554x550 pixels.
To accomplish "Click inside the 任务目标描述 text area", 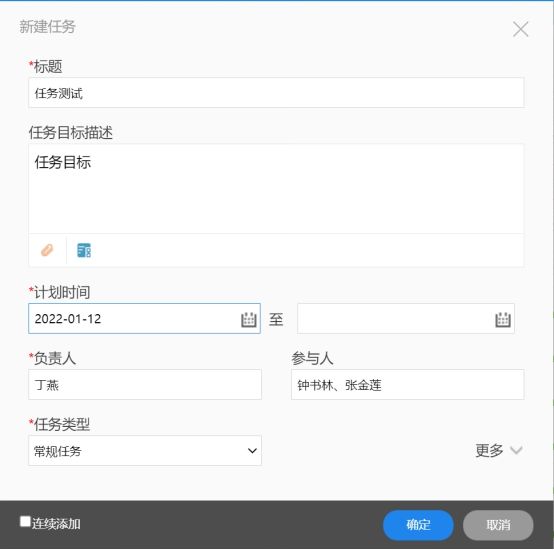I will [276, 189].
